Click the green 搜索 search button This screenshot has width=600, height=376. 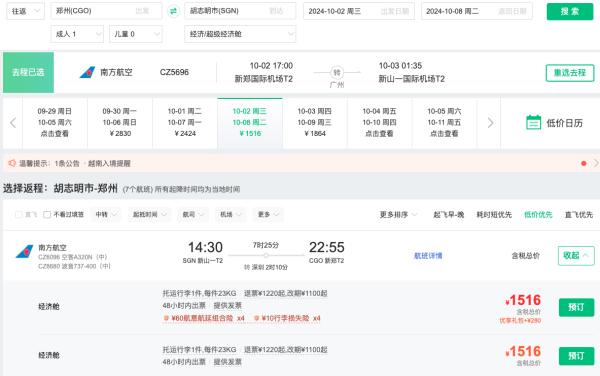point(570,11)
